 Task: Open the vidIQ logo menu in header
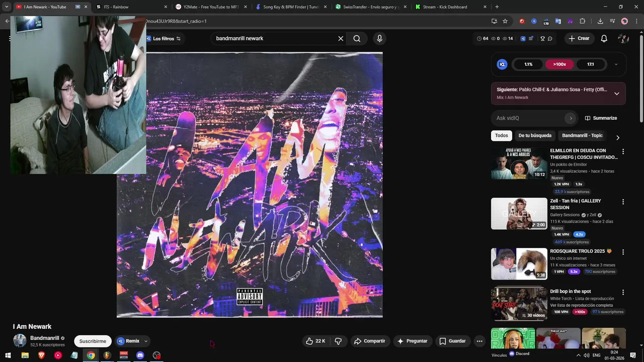[523, 39]
